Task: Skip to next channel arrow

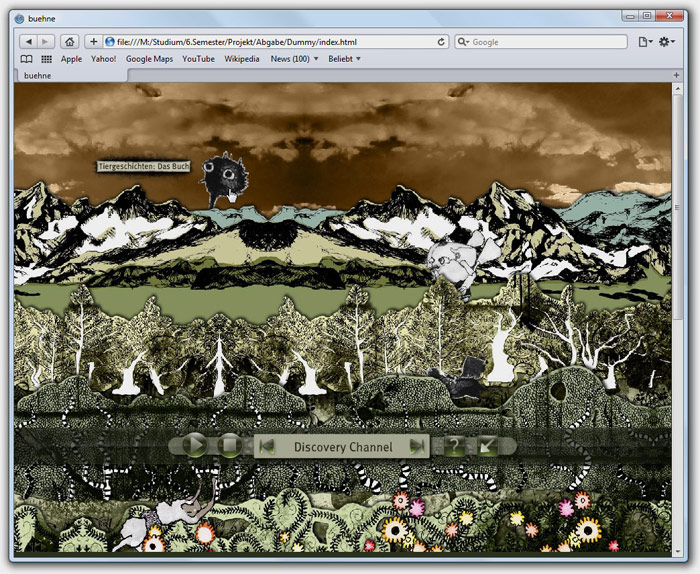Action: tap(417, 446)
